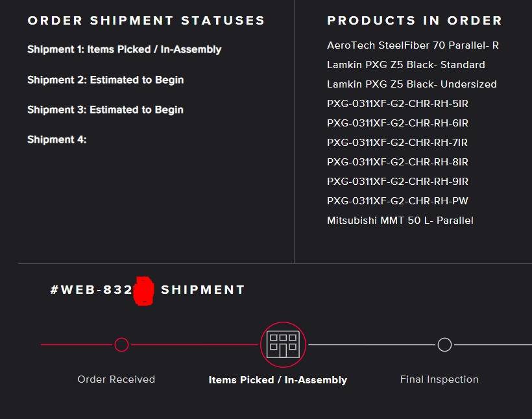
Task: Click Mitsubishi MMT 50 L Parallel product
Action: [400, 221]
